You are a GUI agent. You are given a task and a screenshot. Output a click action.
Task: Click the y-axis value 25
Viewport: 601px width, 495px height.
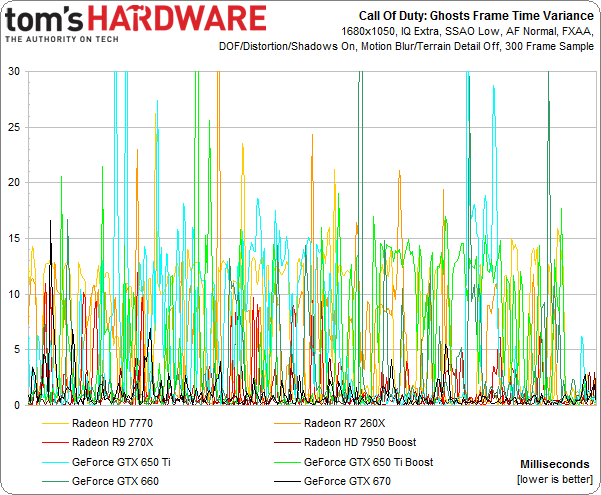(14, 127)
